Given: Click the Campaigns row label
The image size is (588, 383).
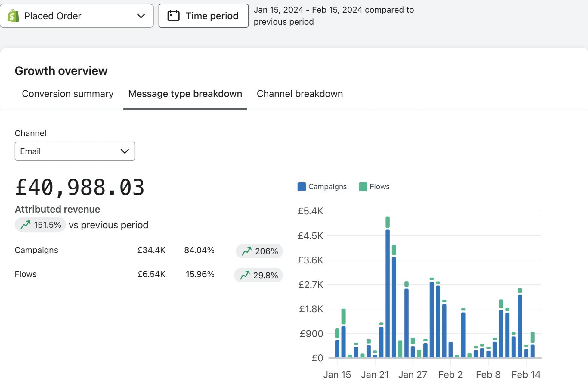Looking at the screenshot, I should [36, 250].
